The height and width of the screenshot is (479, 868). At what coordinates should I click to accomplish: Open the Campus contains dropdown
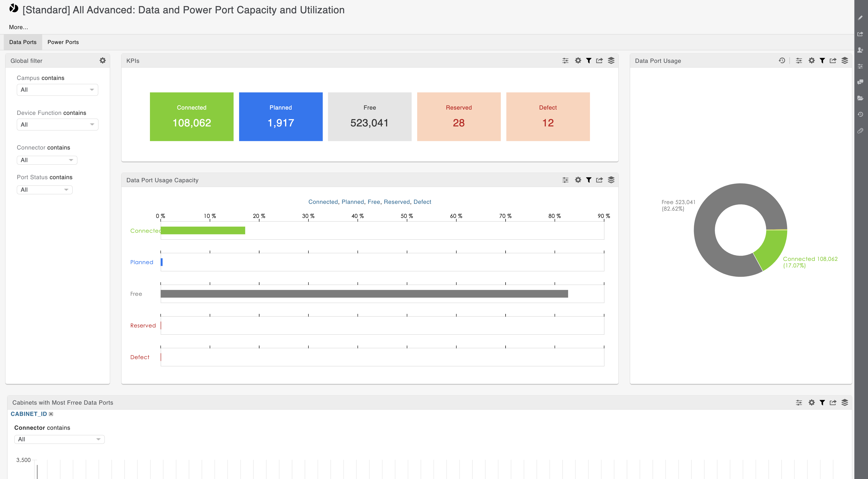pyautogui.click(x=57, y=90)
